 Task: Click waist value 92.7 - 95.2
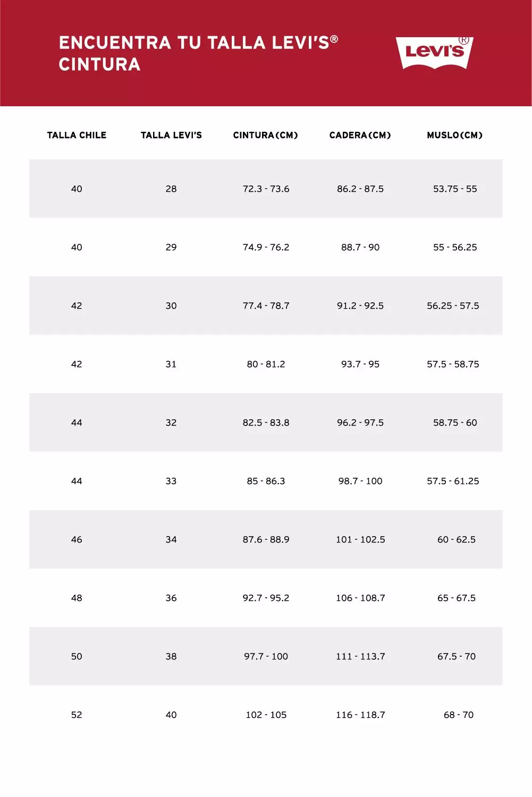[266, 598]
